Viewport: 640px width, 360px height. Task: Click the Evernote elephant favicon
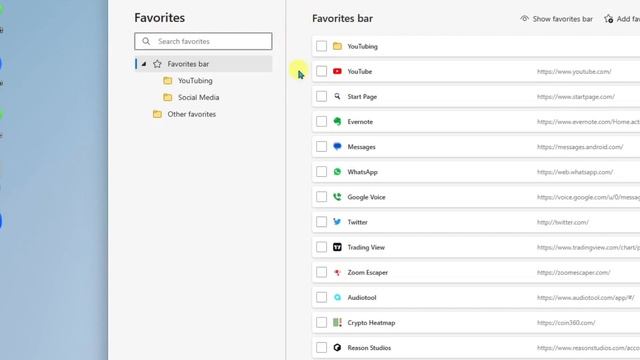pos(337,122)
